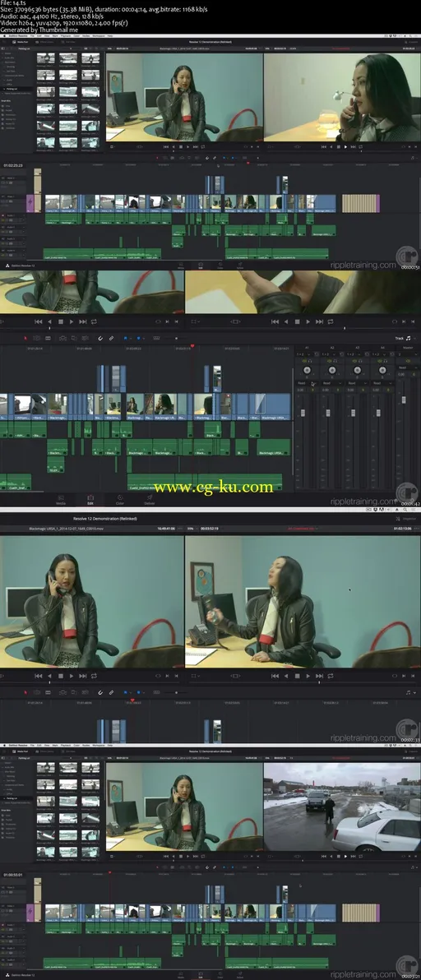Select the red arrow Selection tool, 00:01:42 frame
This screenshot has height=980, width=421.
click(x=25, y=338)
